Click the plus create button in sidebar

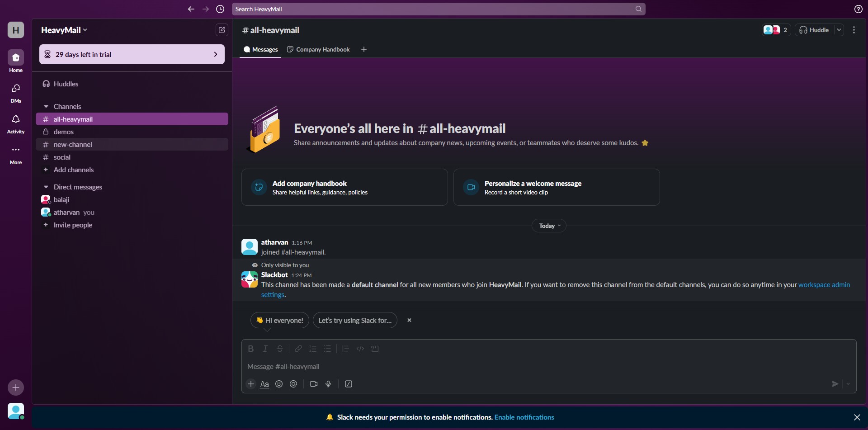coord(16,387)
